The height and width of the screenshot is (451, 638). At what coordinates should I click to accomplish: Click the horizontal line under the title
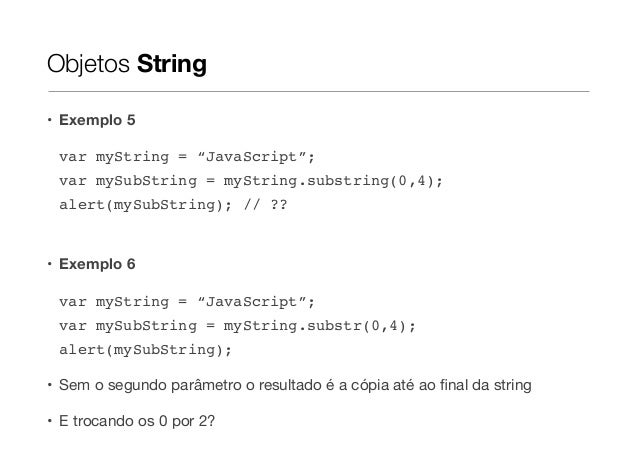click(318, 91)
